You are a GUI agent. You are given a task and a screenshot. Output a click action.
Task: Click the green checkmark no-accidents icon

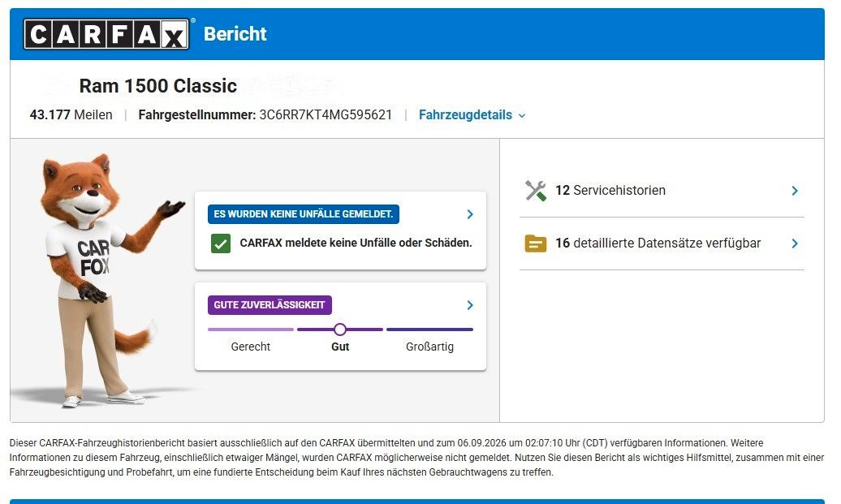point(221,243)
